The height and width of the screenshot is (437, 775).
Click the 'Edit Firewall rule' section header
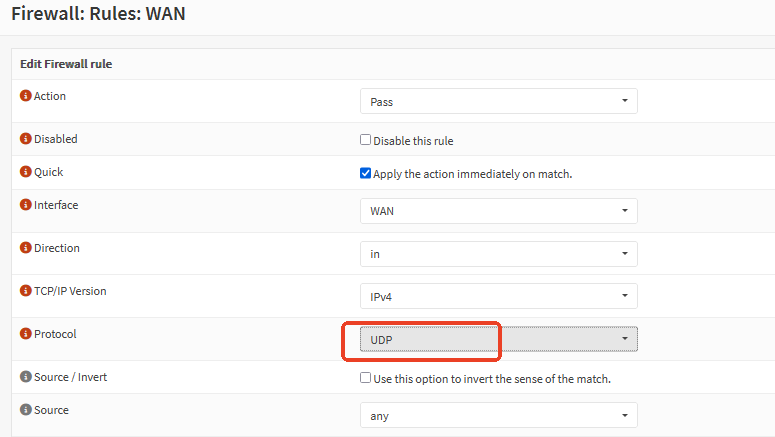pos(66,64)
